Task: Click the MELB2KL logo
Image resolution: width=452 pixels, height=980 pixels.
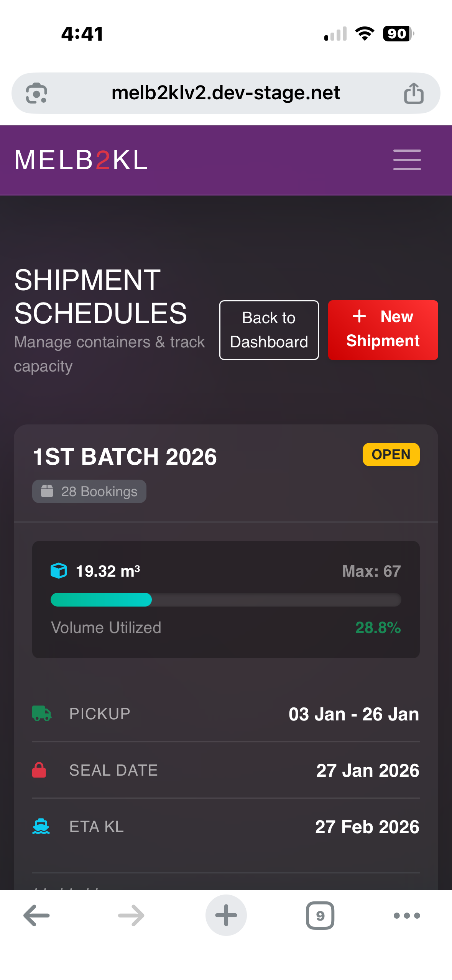Action: click(x=81, y=160)
